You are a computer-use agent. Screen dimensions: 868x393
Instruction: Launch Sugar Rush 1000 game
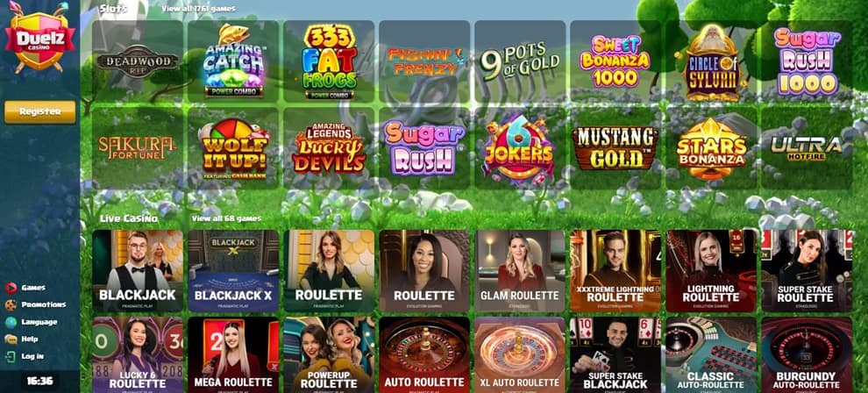pyautogui.click(x=807, y=61)
